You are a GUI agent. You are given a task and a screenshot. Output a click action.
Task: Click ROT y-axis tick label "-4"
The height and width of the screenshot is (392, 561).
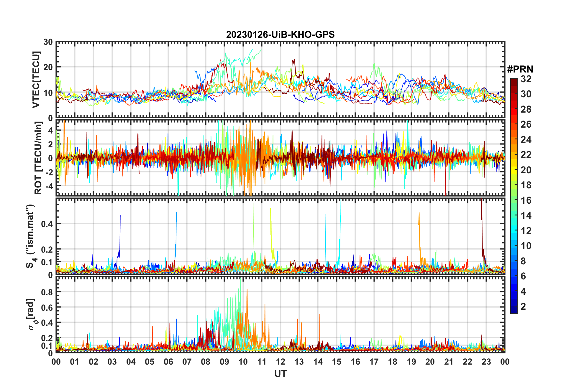(x=49, y=186)
